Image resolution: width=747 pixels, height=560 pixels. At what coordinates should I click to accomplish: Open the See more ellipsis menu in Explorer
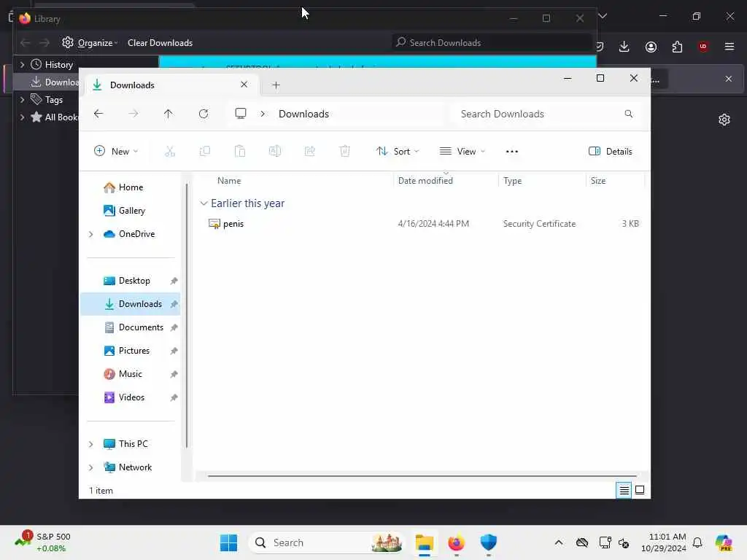coord(512,152)
